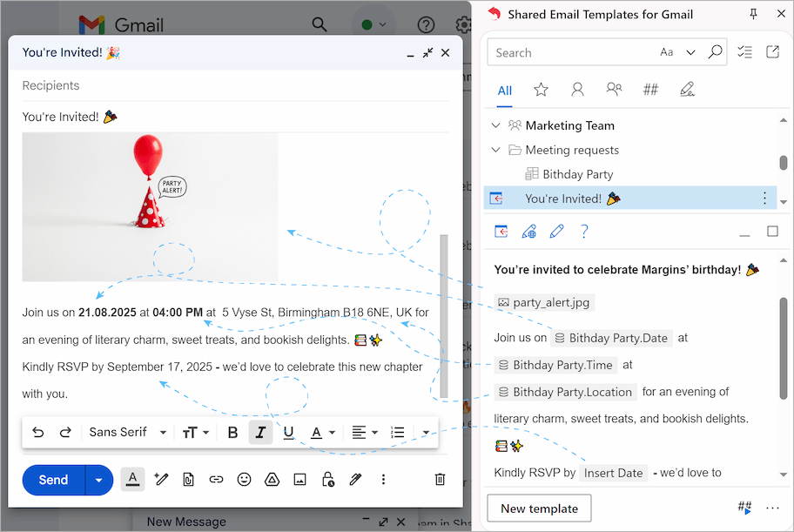This screenshot has width=794, height=532.
Task: Click the Gmail support question mark icon
Action: [426, 24]
